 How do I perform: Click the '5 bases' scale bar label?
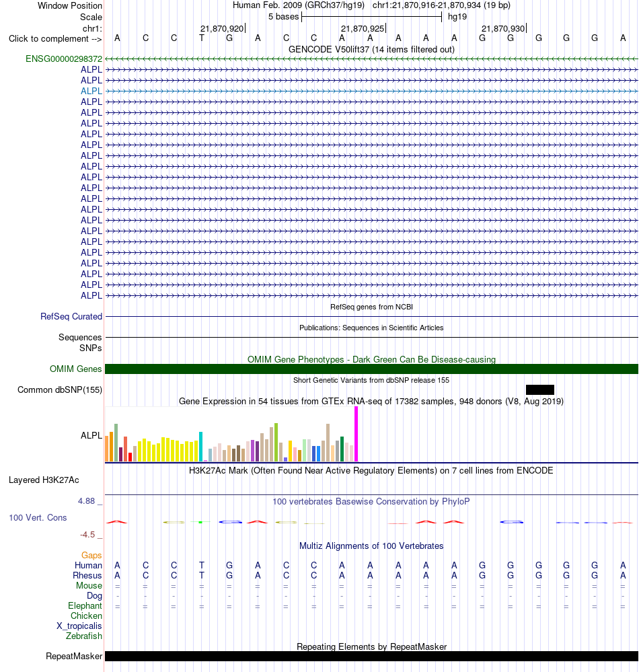pyautogui.click(x=283, y=17)
